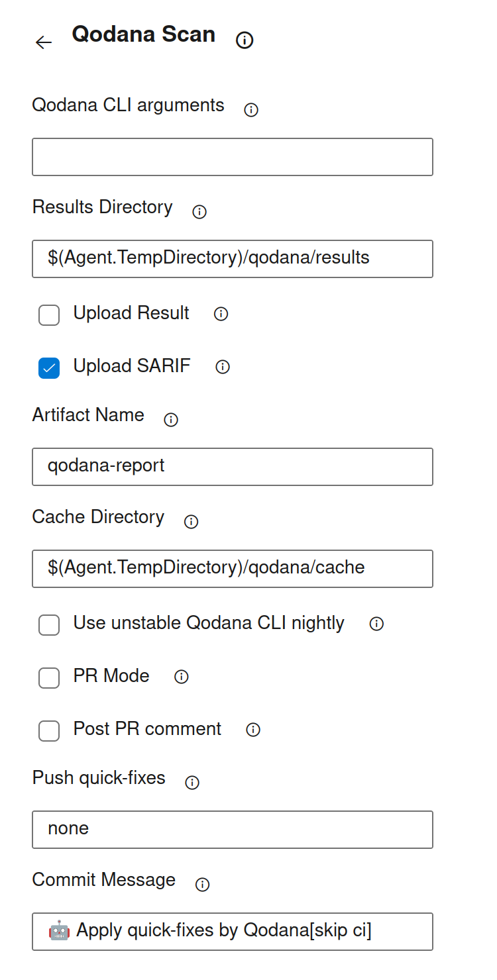497x980 pixels.
Task: Click the back arrow to return
Action: click(x=44, y=42)
